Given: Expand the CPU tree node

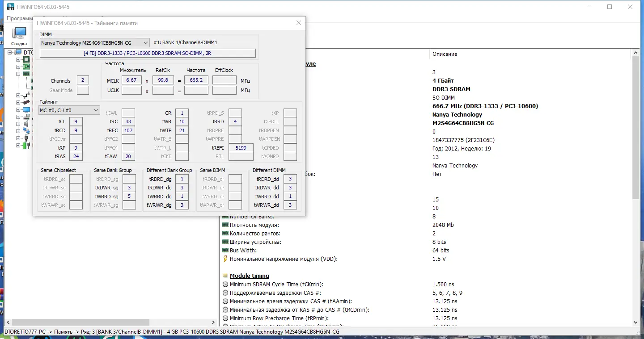Looking at the screenshot, I should (x=18, y=59).
